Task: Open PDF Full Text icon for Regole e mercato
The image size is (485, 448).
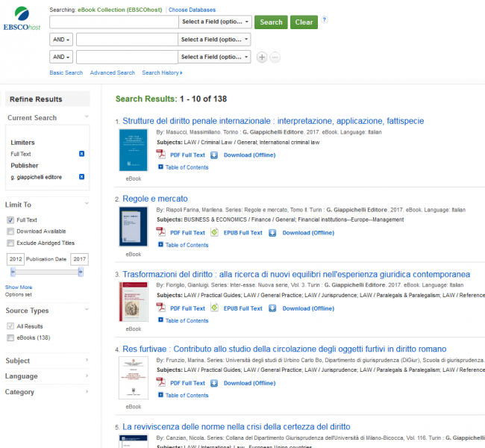Action: point(160,232)
